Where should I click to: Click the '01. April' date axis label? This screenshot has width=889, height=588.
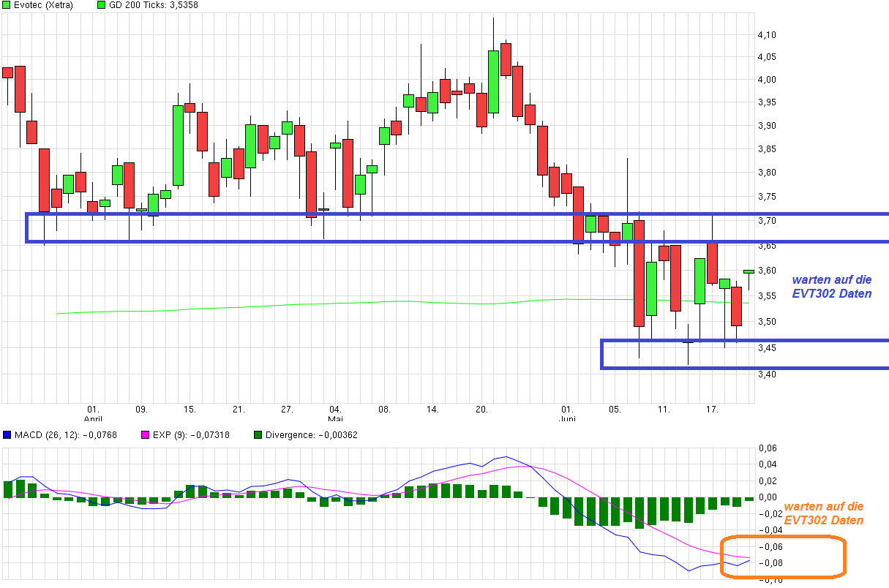(x=93, y=415)
